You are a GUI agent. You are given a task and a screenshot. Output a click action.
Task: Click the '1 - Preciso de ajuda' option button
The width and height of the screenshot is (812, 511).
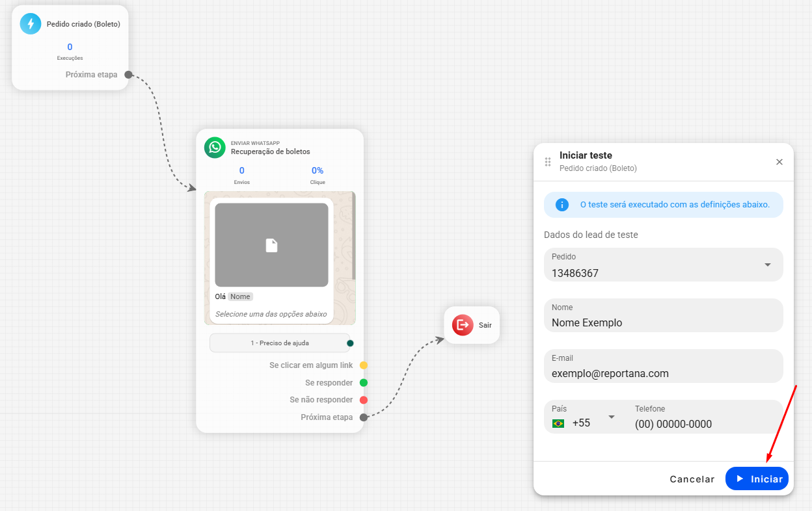pyautogui.click(x=280, y=343)
